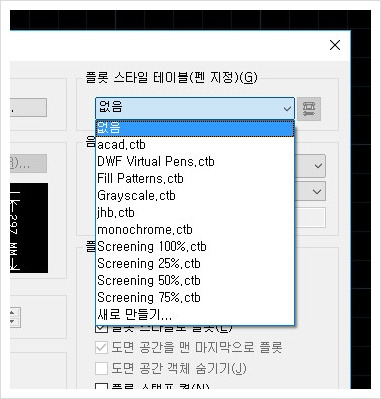The height and width of the screenshot is (399, 381).
Task: Choose Screening 50%.ctb
Action: coord(195,281)
